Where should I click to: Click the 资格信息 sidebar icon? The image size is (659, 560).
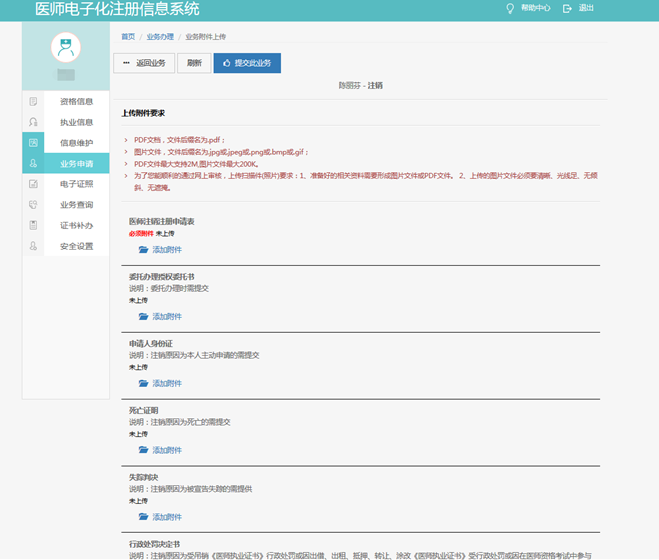(x=33, y=101)
